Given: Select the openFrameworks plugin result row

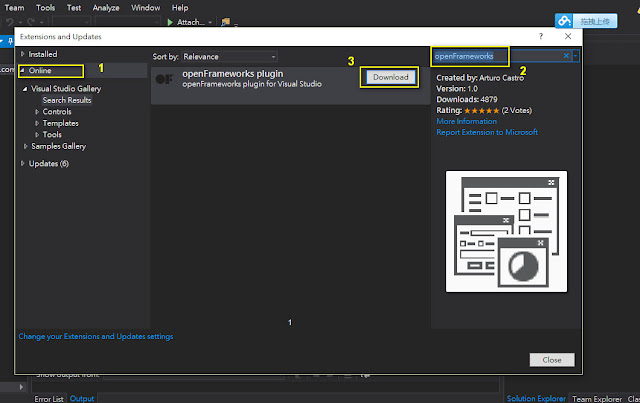Looking at the screenshot, I should [x=290, y=86].
